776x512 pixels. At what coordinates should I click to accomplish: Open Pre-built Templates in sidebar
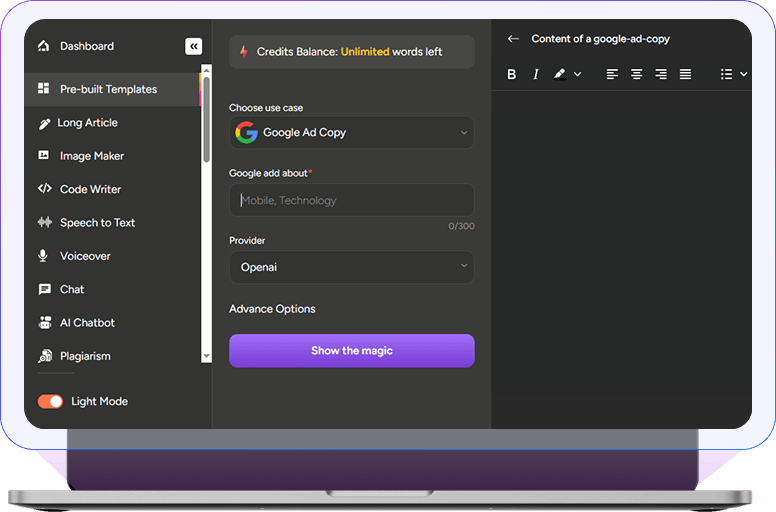point(108,89)
